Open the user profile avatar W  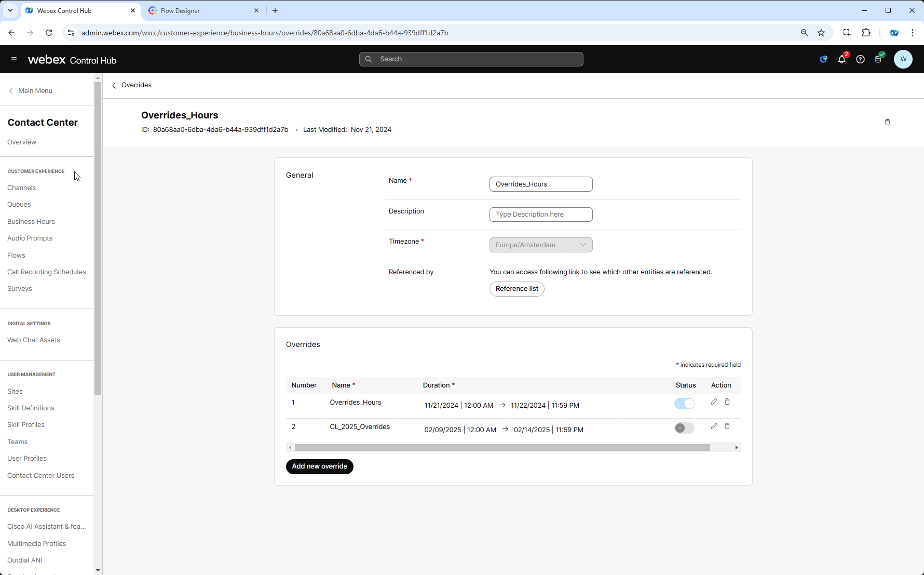(x=903, y=59)
